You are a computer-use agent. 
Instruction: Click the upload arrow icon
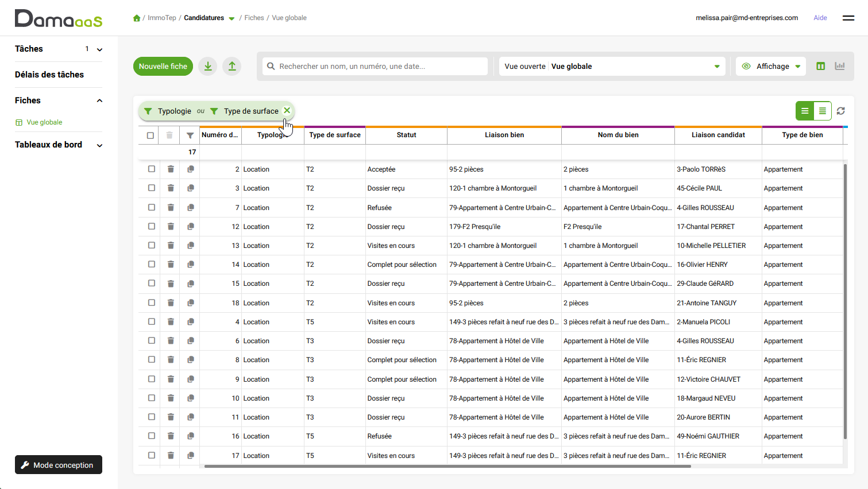point(232,66)
